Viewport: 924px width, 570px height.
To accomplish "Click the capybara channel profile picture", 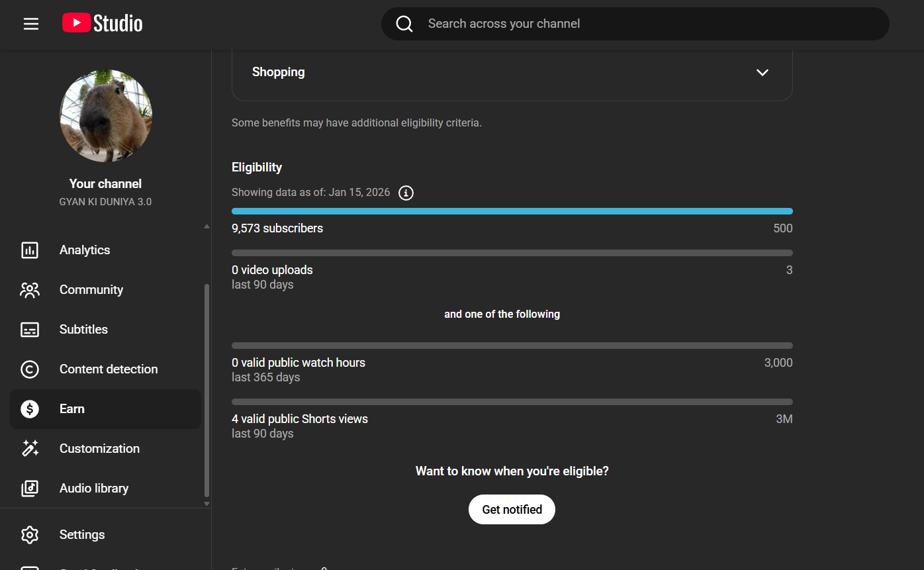I will 106,116.
